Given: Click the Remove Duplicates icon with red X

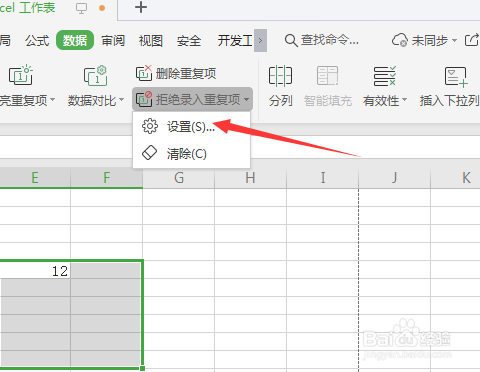Looking at the screenshot, I should click(144, 73).
